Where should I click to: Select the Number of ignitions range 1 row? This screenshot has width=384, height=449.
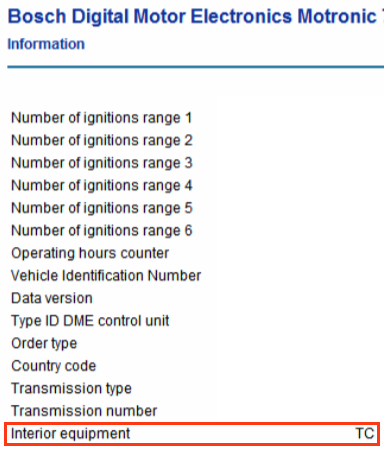coord(194,118)
